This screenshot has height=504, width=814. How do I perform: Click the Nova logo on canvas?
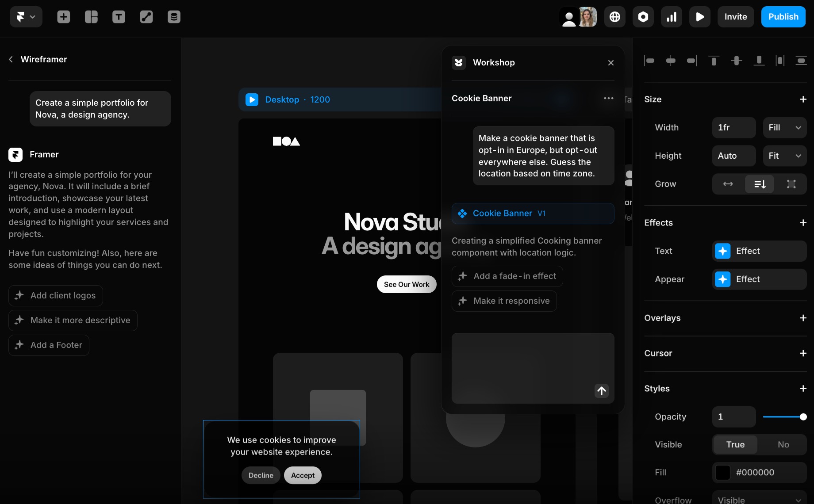pos(286,141)
